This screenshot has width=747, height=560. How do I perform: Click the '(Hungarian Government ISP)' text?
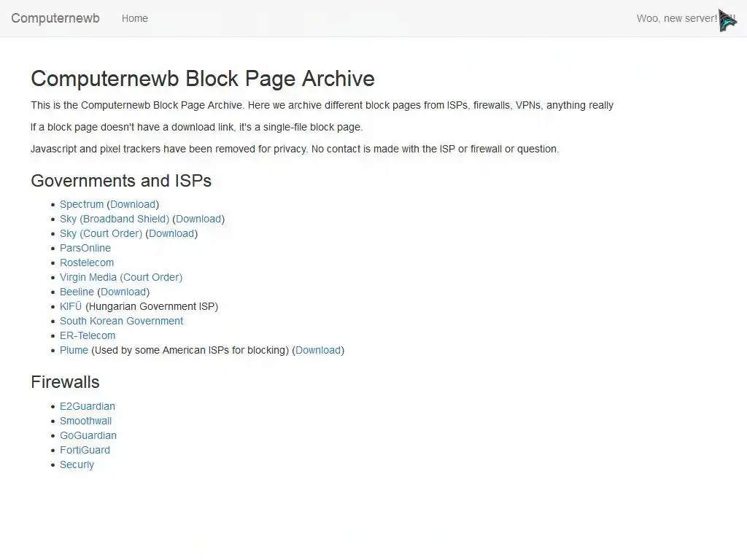[x=152, y=307]
